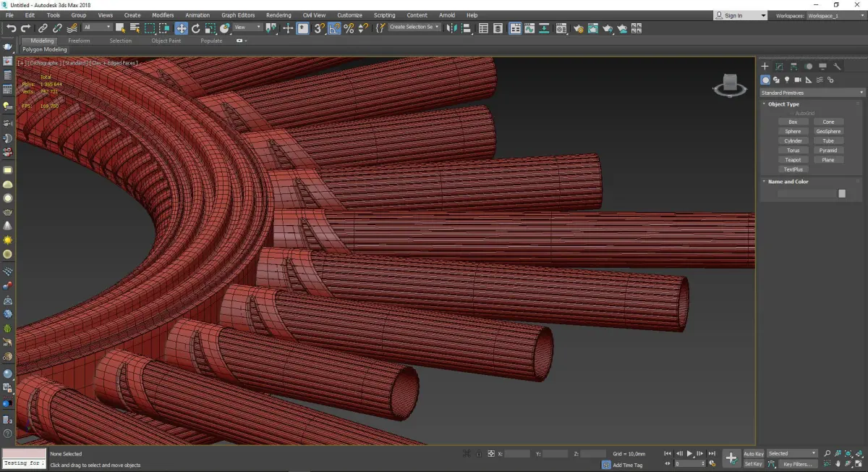Switch to the Freeform ribbon tab

tap(79, 41)
